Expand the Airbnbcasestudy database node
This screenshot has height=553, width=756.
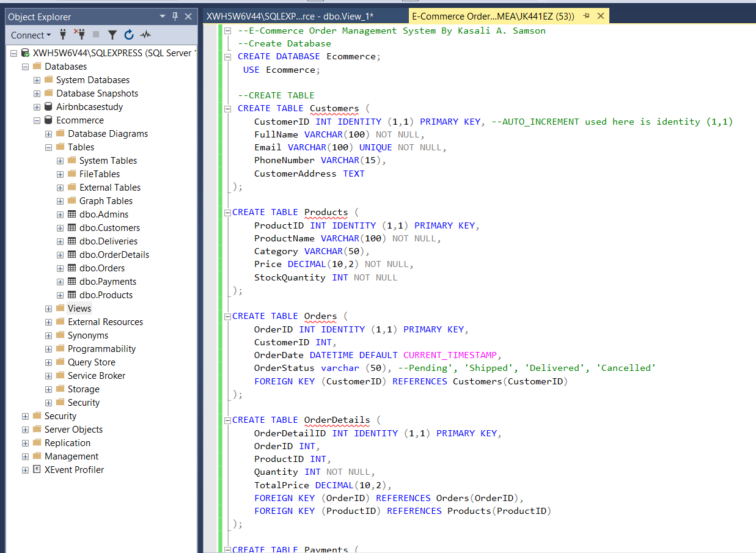37,107
